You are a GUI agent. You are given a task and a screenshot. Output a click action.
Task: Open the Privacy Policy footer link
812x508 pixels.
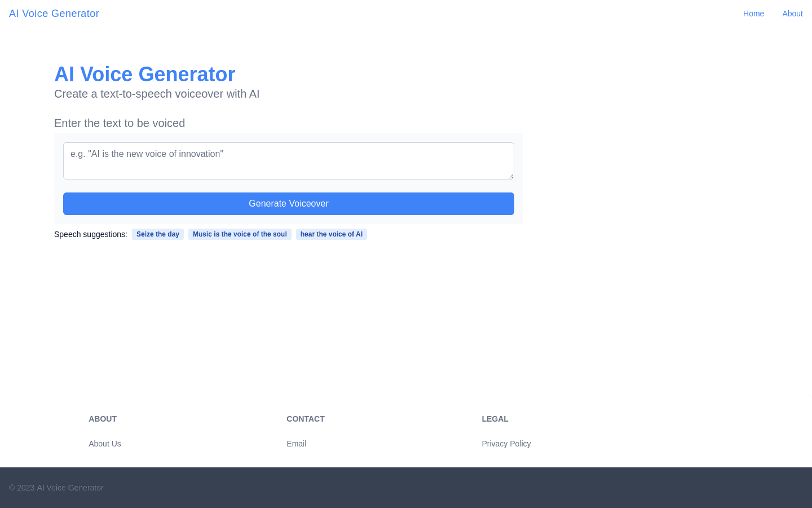pyautogui.click(x=506, y=444)
